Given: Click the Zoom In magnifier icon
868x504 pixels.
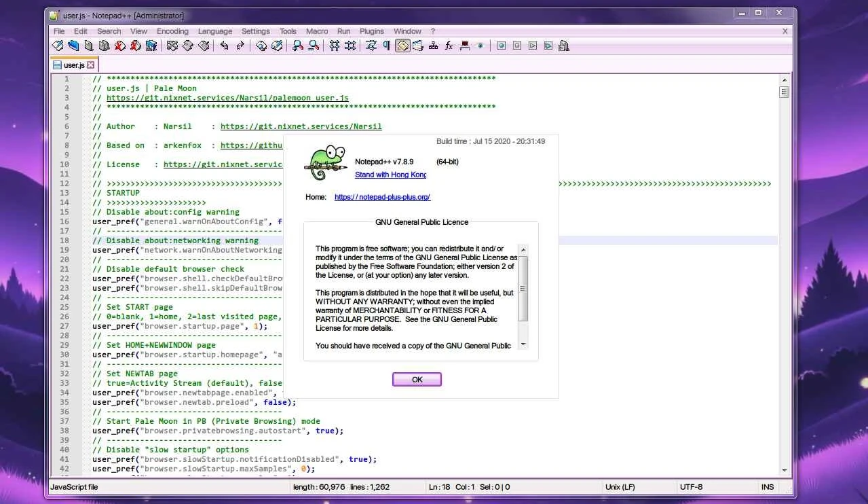Looking at the screenshot, I should pyautogui.click(x=297, y=46).
